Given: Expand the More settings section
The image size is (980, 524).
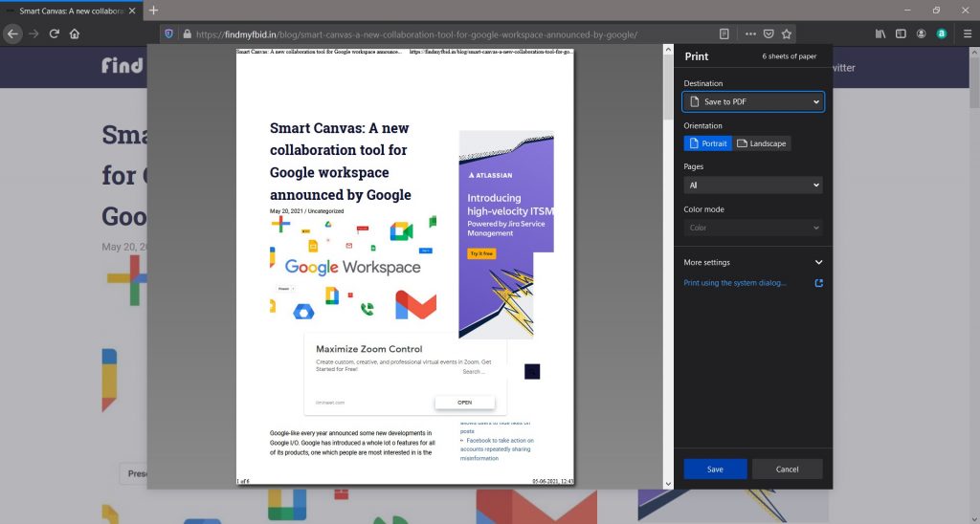Looking at the screenshot, I should 753,262.
